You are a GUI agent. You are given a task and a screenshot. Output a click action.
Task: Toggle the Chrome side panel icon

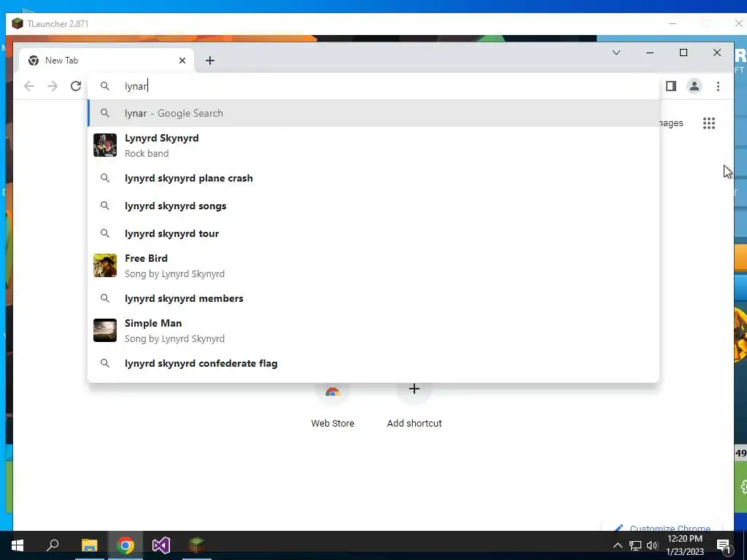pyautogui.click(x=671, y=86)
